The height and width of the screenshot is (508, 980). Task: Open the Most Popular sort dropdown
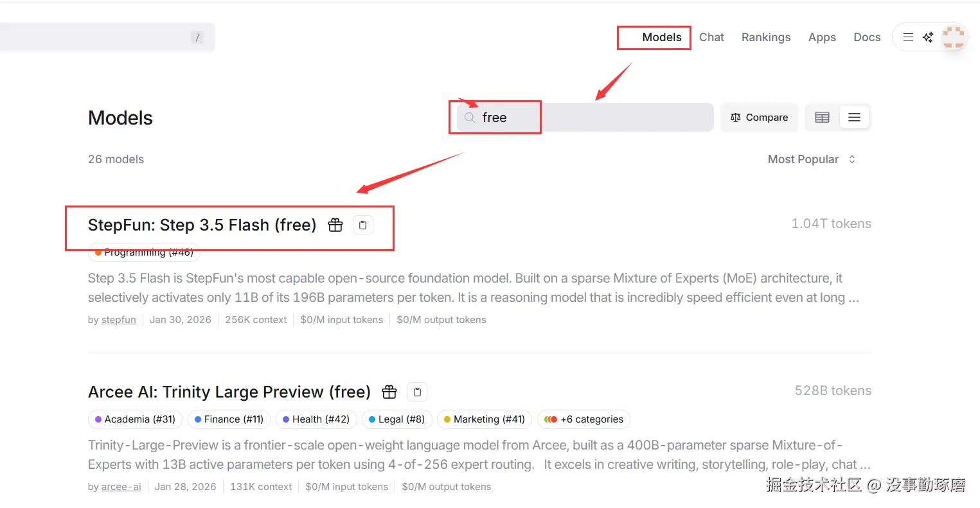tap(812, 159)
